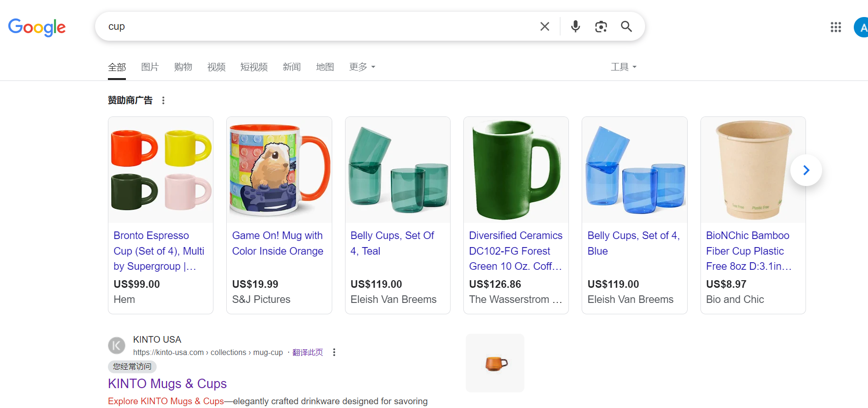Switch to the 购物 tab
Screen dimensions: 868x408
(x=183, y=67)
